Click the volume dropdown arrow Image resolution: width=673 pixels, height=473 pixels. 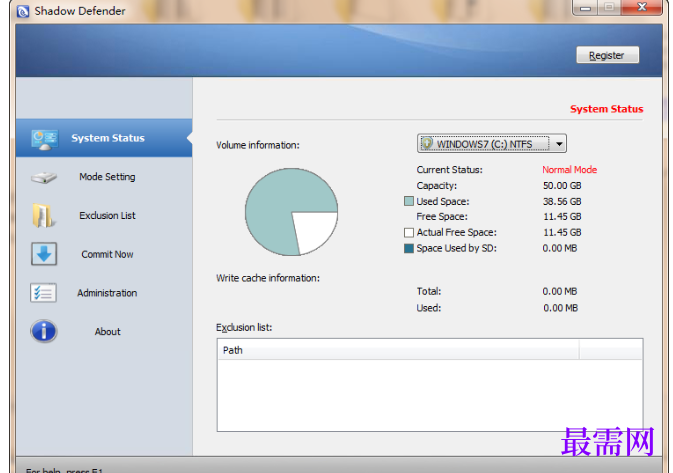559,144
